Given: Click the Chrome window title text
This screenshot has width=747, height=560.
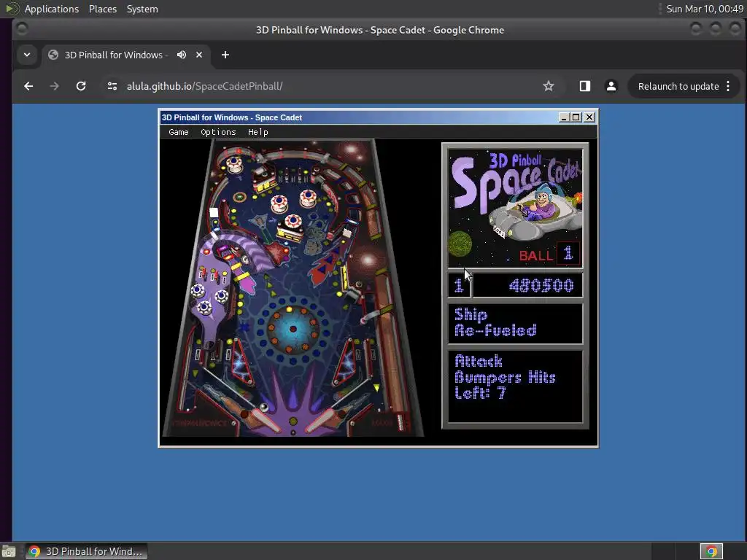Looking at the screenshot, I should (379, 30).
